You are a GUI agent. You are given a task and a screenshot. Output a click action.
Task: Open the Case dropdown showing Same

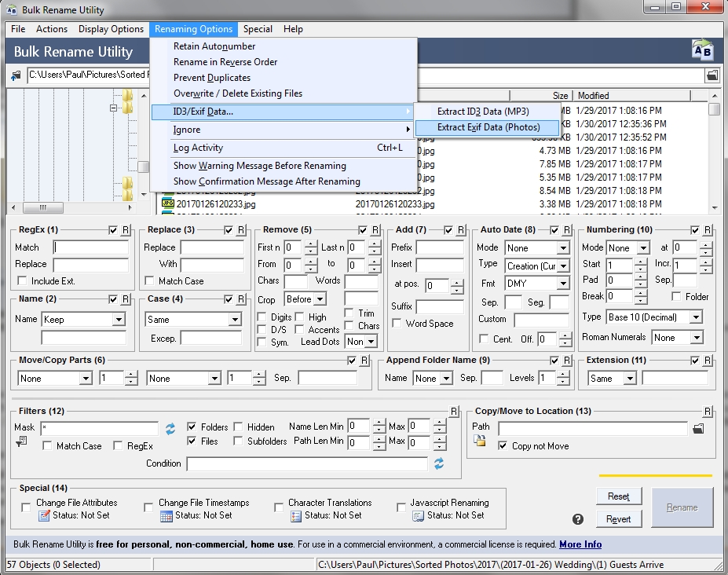[x=235, y=320]
